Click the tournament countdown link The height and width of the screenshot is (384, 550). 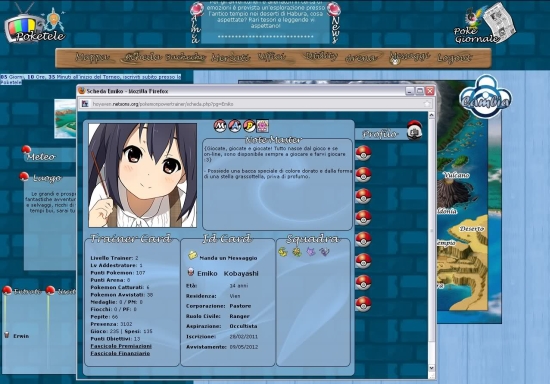[x=91, y=79]
